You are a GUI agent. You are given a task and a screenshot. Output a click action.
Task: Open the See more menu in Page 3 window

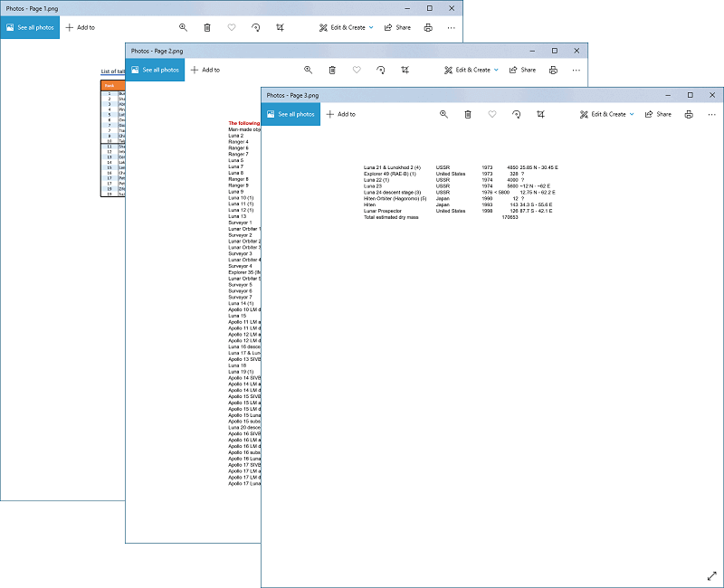tap(712, 114)
